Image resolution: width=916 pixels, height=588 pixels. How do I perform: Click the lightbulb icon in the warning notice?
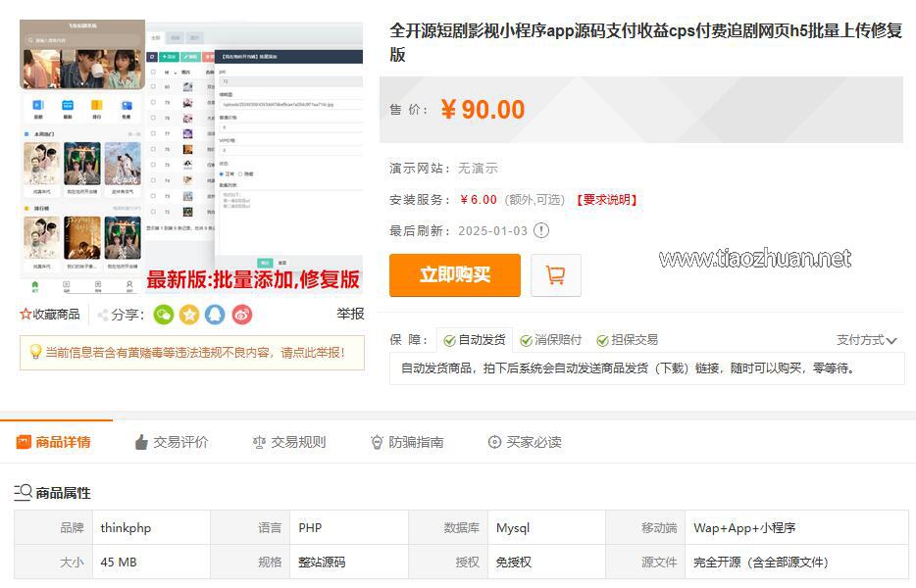35,352
